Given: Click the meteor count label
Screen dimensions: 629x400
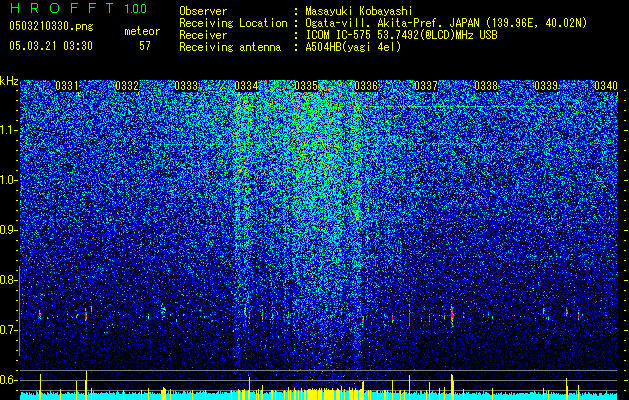Looking at the screenshot, I should pyautogui.click(x=142, y=31).
